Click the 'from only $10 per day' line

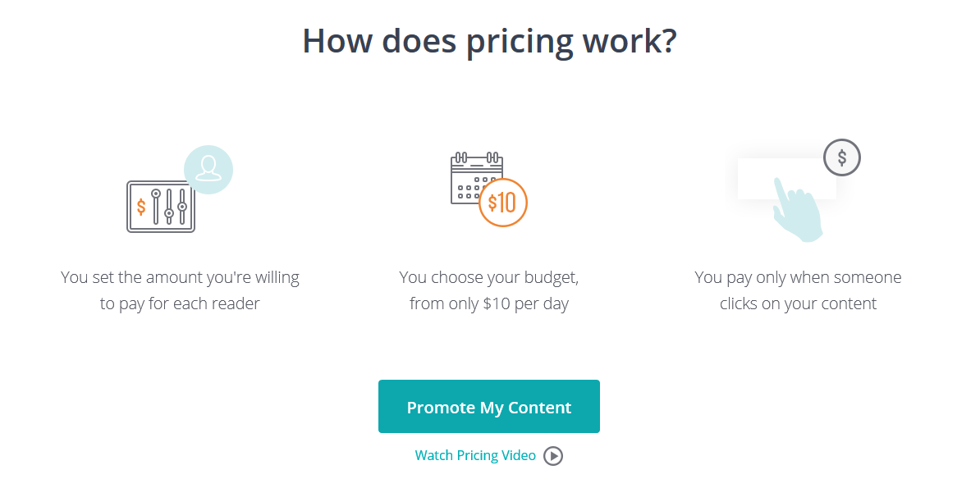(x=489, y=304)
